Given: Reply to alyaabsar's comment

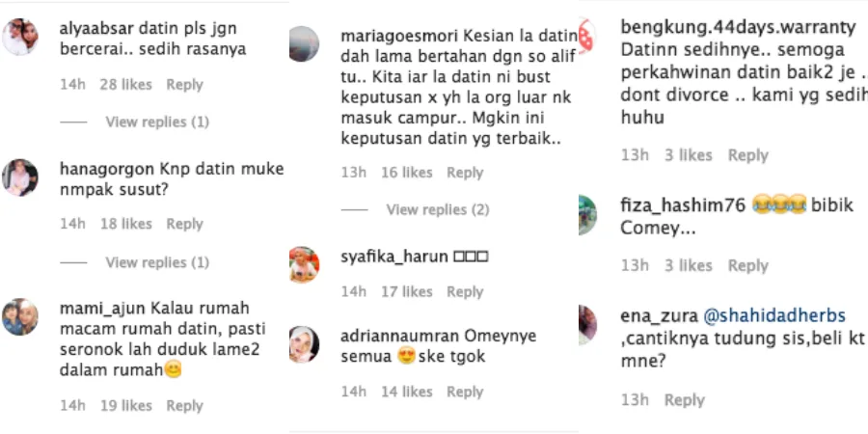Looking at the screenshot, I should point(185,85).
